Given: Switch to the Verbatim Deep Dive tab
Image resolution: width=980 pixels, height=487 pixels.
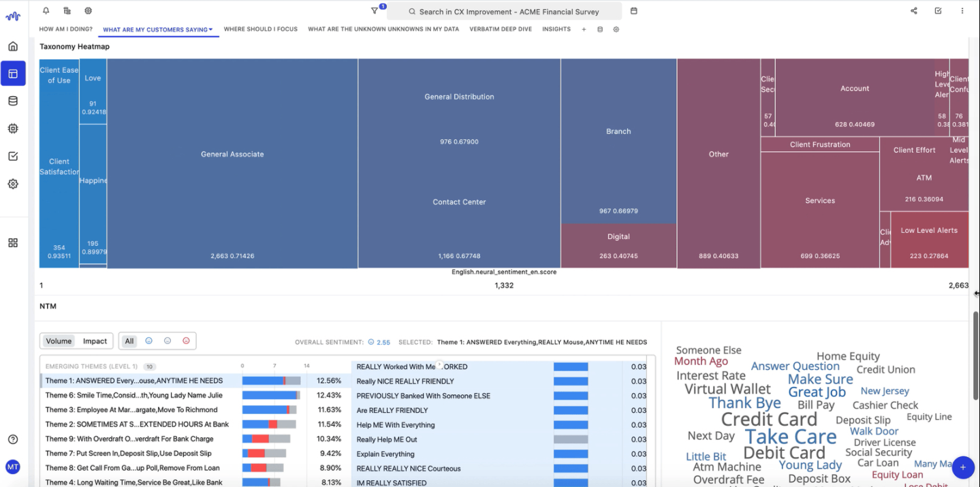Looking at the screenshot, I should tap(501, 29).
